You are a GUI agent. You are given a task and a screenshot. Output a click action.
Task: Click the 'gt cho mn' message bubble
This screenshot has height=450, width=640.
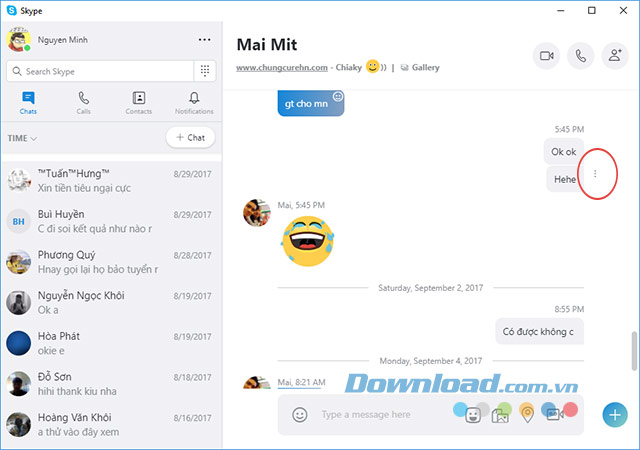pos(311,103)
